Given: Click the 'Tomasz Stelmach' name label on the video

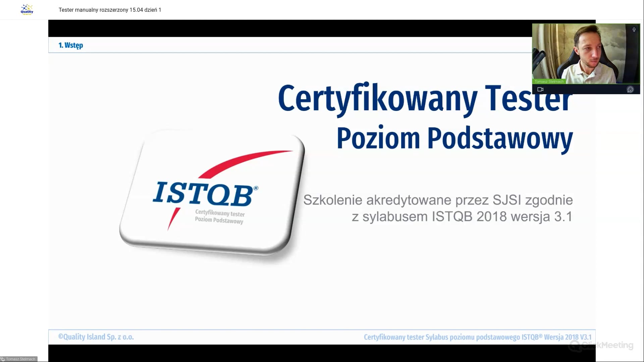Looking at the screenshot, I should (549, 81).
